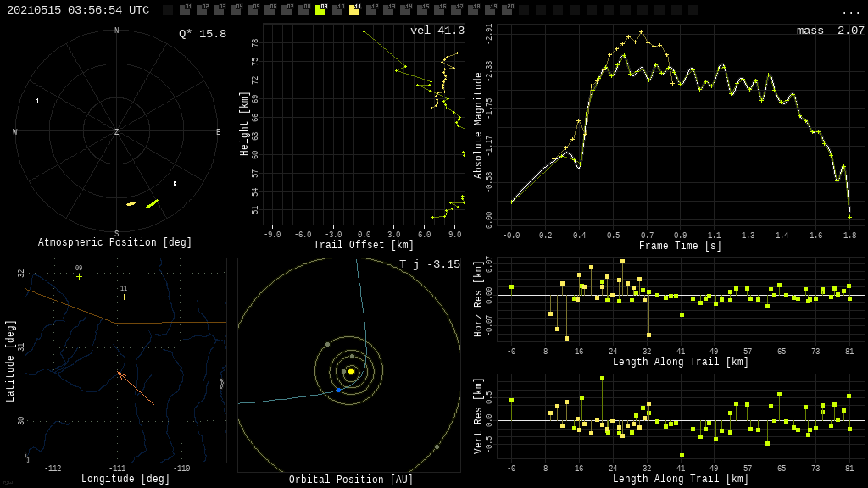Viewport: 868px width, 488px height.
Task: Click the Q* 15.8 convergence angle label
Action: point(203,34)
